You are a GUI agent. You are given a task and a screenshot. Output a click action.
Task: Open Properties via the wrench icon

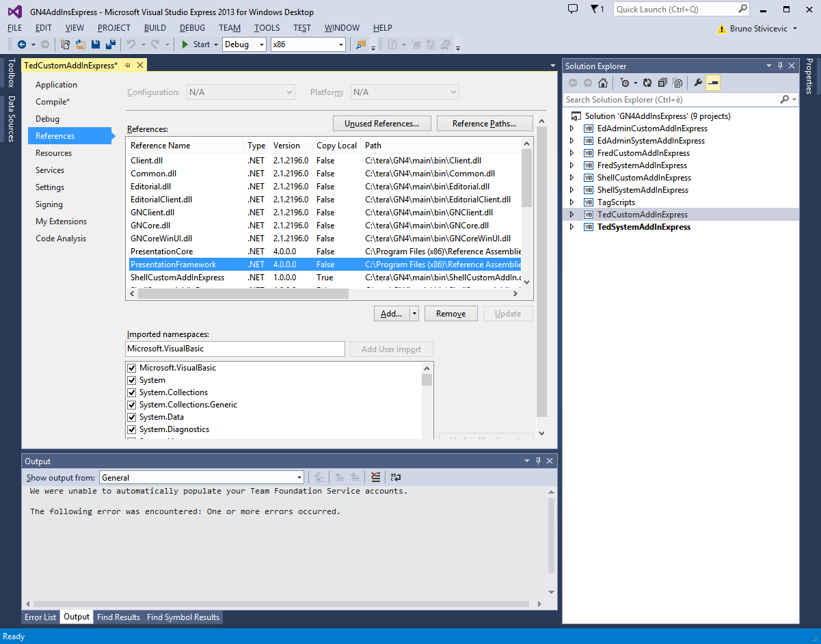[x=698, y=83]
